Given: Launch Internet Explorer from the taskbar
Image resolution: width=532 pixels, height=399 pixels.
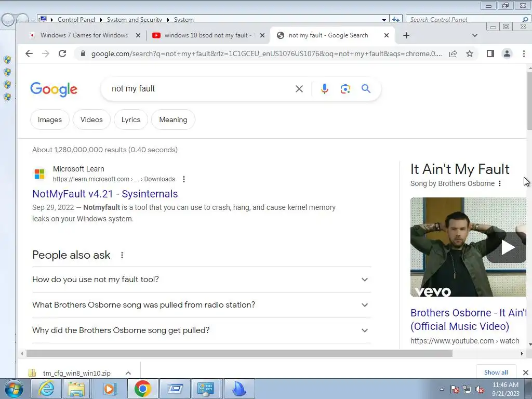Looking at the screenshot, I should click(x=46, y=389).
